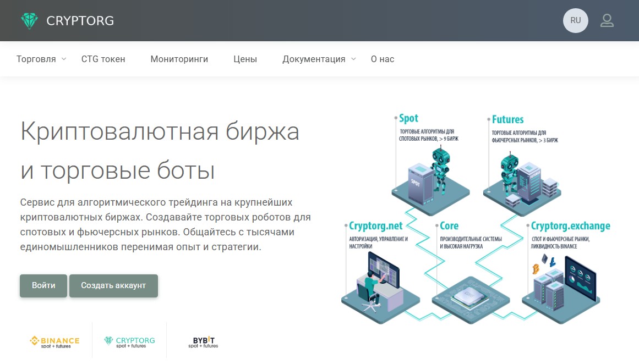The image size is (639, 364).
Task: Open the Документация menu
Action: [314, 59]
